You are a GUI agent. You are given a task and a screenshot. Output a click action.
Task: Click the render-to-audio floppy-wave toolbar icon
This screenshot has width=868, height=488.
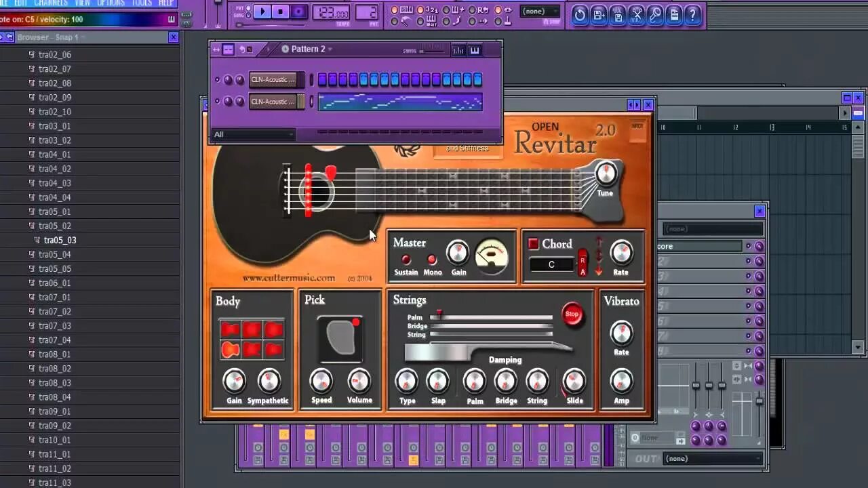pos(618,14)
